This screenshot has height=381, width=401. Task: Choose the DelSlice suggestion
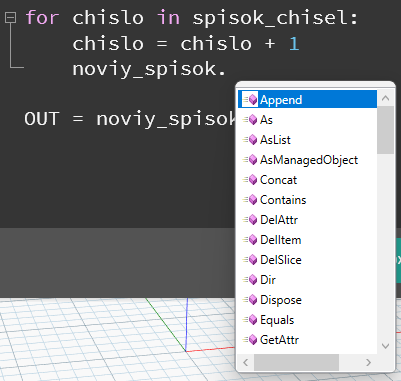pyautogui.click(x=307, y=260)
